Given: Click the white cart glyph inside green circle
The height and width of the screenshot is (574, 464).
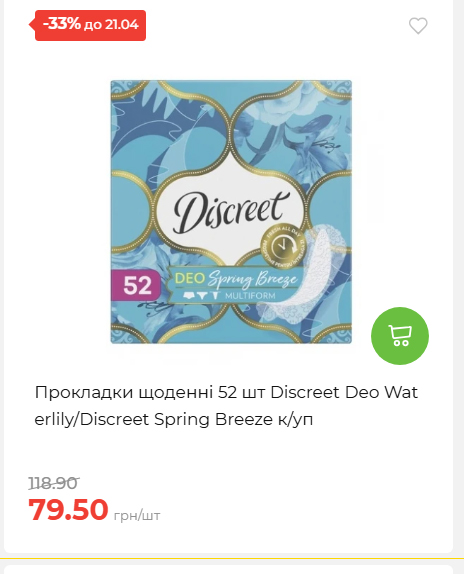Looking at the screenshot, I should pos(400,335).
